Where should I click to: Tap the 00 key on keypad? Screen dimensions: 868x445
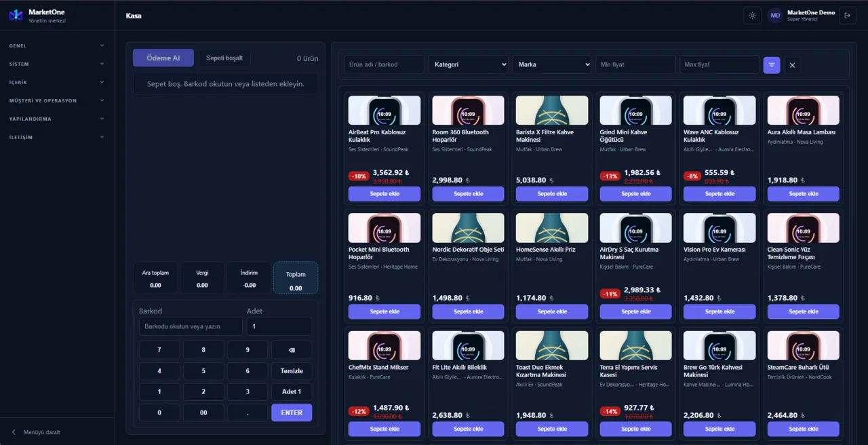point(203,412)
